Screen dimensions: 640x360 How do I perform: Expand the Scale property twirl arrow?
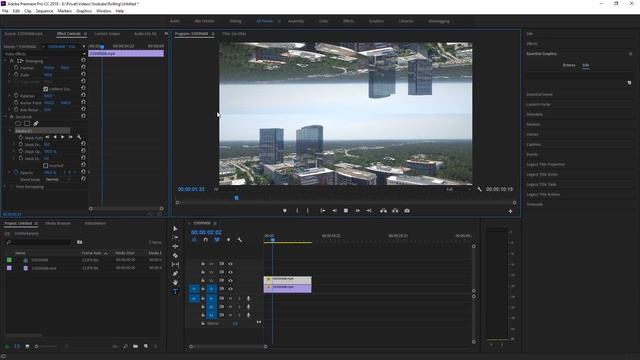click(10, 75)
